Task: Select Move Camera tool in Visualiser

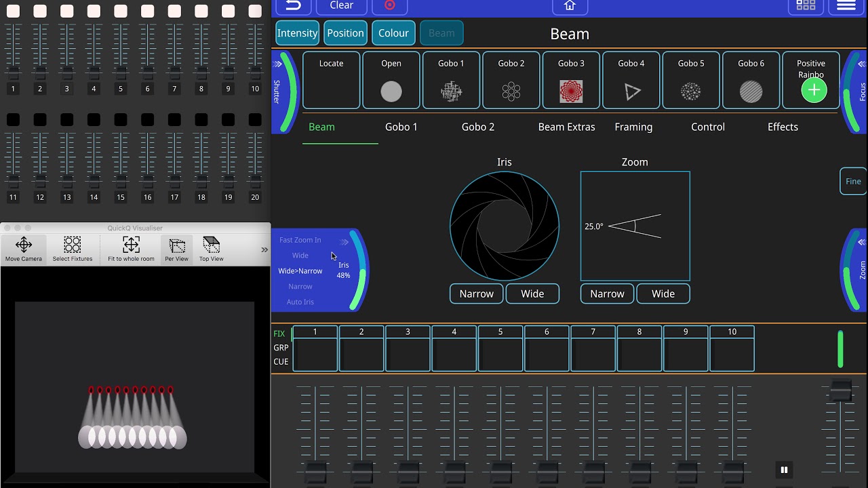Action: click(24, 249)
